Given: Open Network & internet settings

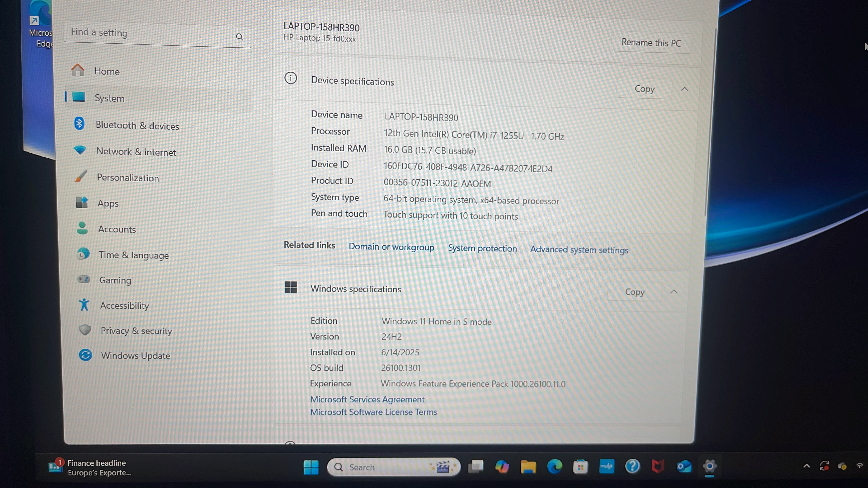Looking at the screenshot, I should pyautogui.click(x=136, y=152).
